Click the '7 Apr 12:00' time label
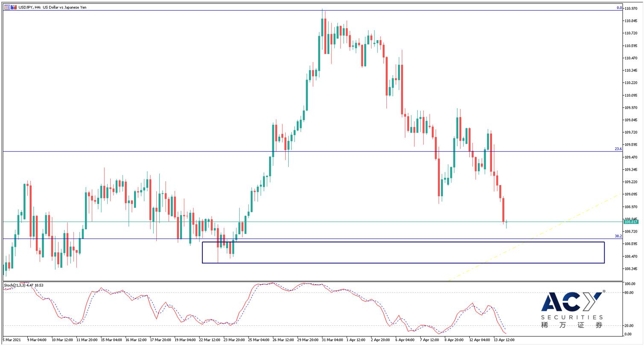Viewport: 644px width, 348px height. 429,340
